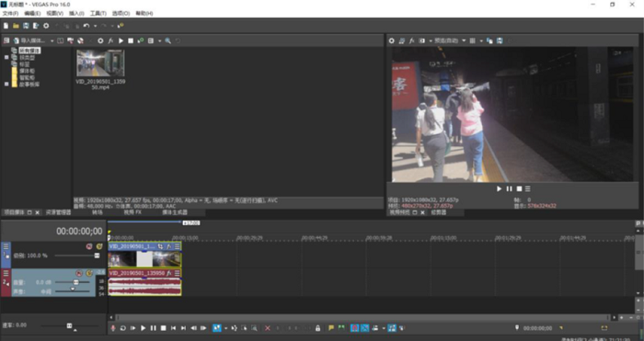Open audio track 2 hamburger menu

point(6,273)
